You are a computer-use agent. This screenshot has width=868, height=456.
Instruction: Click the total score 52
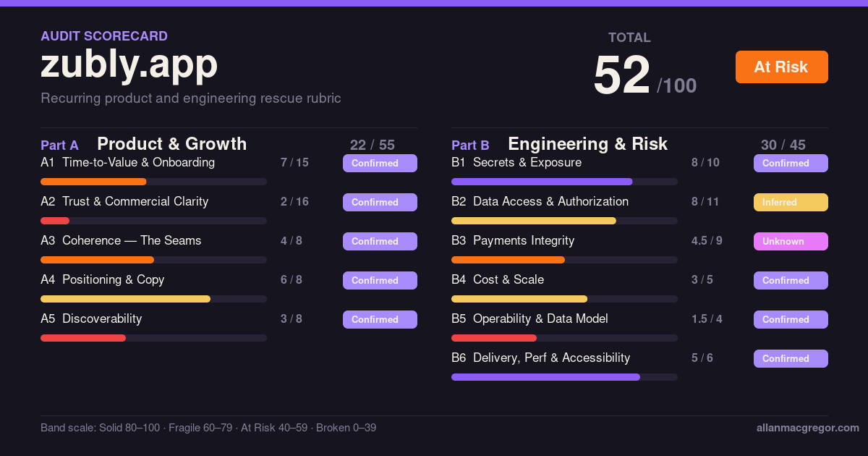pyautogui.click(x=621, y=75)
